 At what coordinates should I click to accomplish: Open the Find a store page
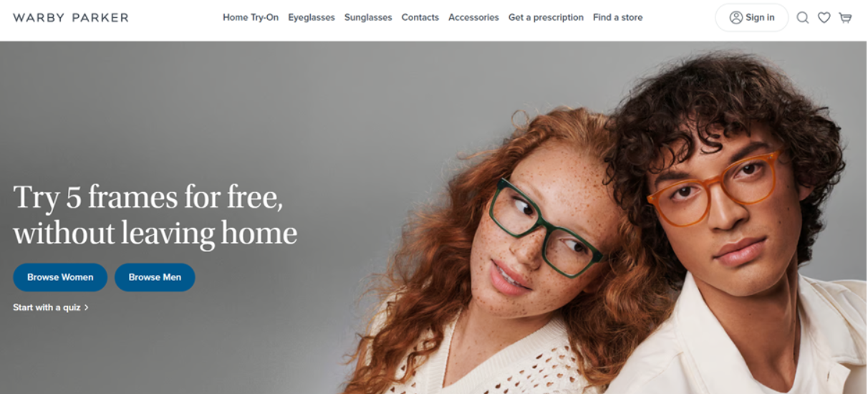[x=617, y=17]
